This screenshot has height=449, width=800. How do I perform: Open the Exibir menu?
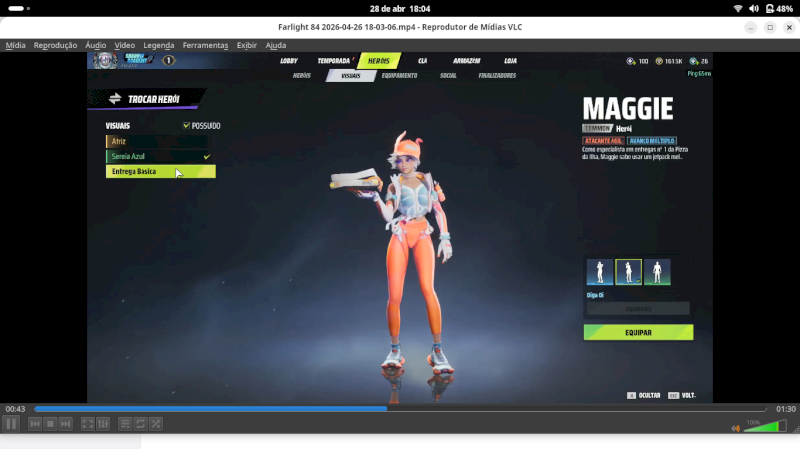click(x=246, y=45)
